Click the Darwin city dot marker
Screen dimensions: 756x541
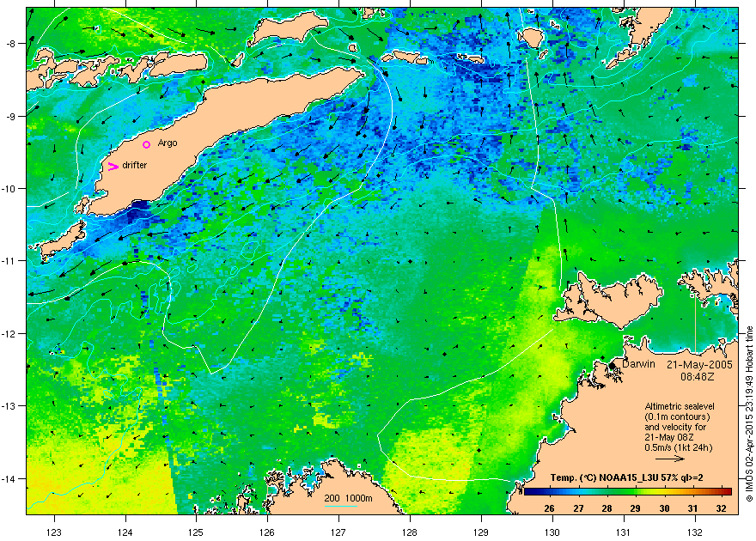pos(612,366)
